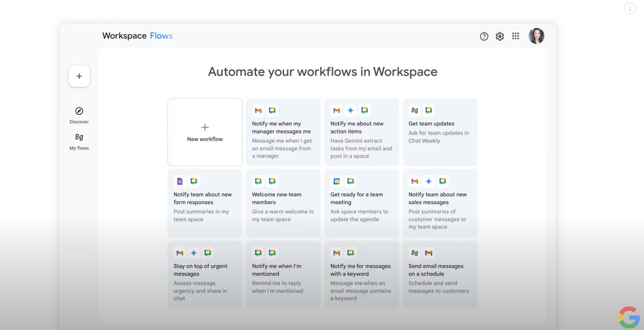Click the Forms icon on form responses card
Screen dimensions: 644x330
(179, 181)
